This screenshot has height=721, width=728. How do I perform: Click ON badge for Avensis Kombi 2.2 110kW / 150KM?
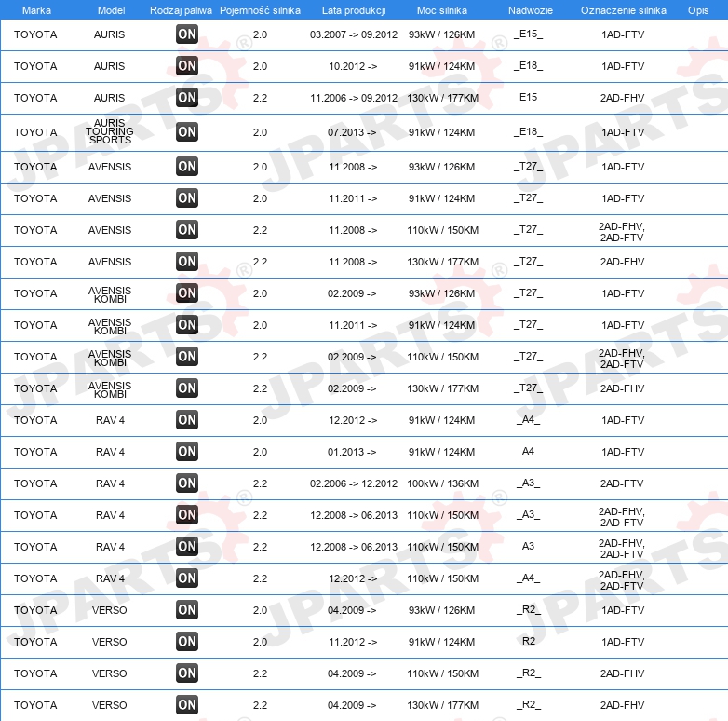click(187, 357)
